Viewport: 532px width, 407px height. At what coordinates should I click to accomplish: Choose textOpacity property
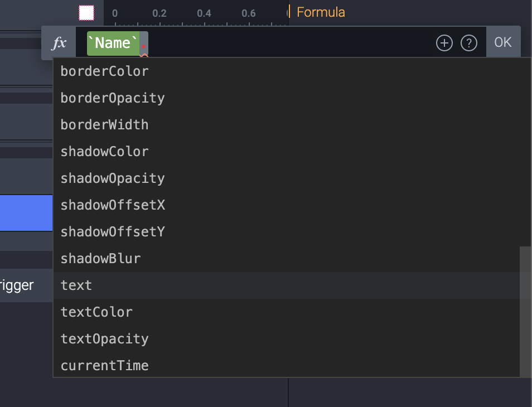pos(104,339)
